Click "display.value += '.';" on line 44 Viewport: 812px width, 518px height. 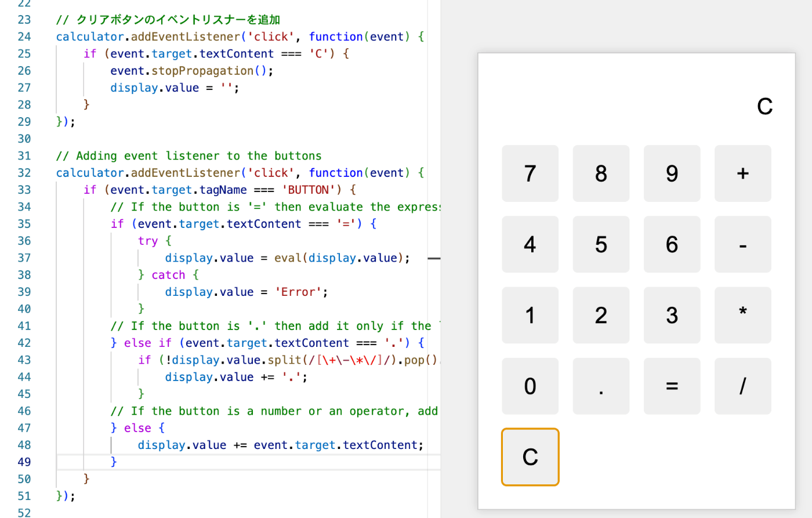(236, 377)
